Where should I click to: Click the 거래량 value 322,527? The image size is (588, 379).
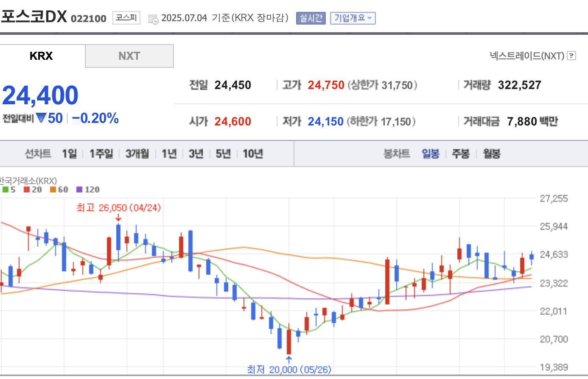pos(520,85)
